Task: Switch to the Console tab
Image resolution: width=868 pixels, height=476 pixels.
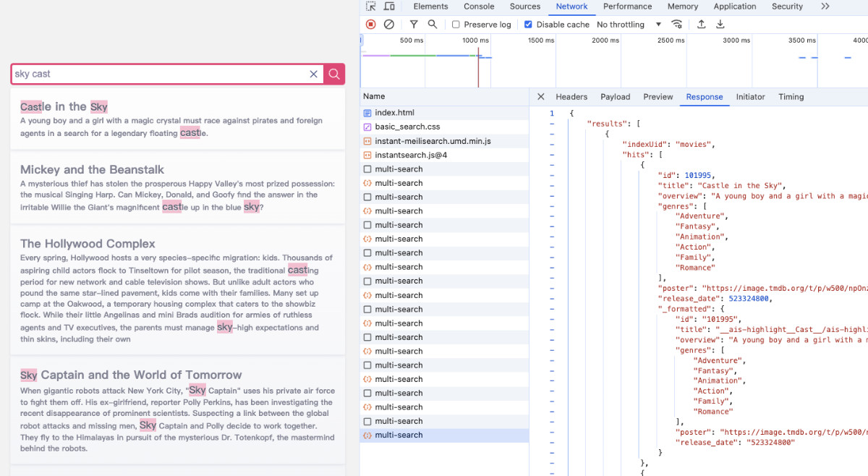Action: (x=479, y=7)
